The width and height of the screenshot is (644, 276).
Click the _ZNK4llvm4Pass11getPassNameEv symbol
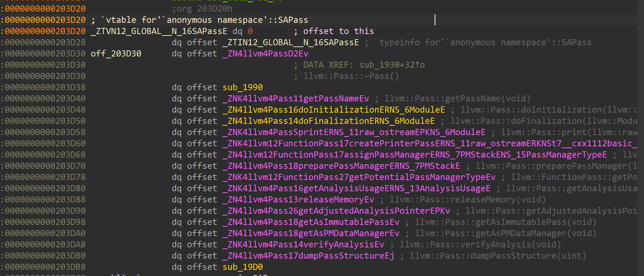pos(296,99)
